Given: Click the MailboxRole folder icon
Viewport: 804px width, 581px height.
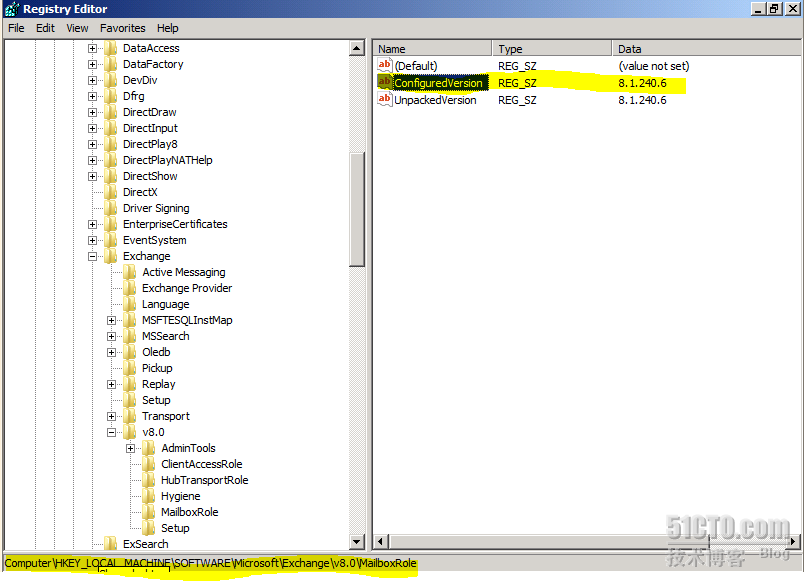Looking at the screenshot, I should pyautogui.click(x=149, y=512).
